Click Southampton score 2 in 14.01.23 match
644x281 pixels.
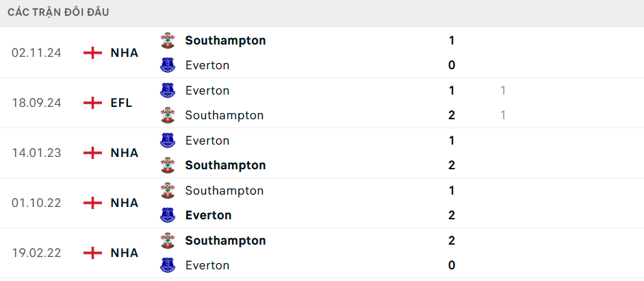tap(452, 165)
